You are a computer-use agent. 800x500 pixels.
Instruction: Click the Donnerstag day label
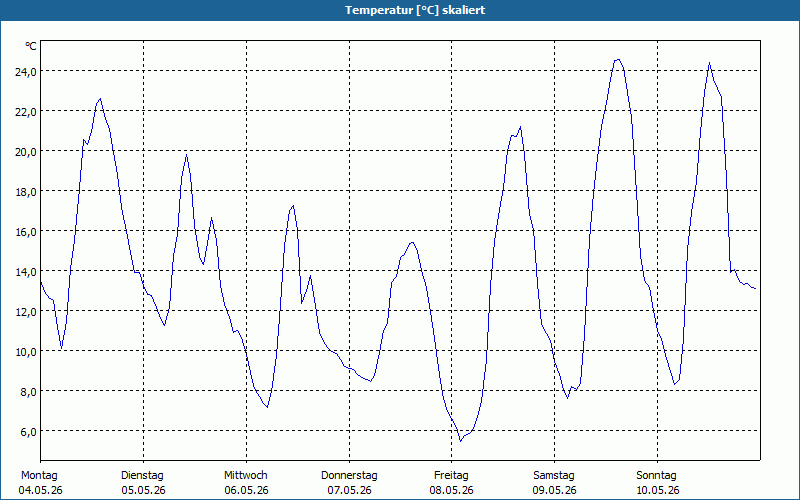349,476
